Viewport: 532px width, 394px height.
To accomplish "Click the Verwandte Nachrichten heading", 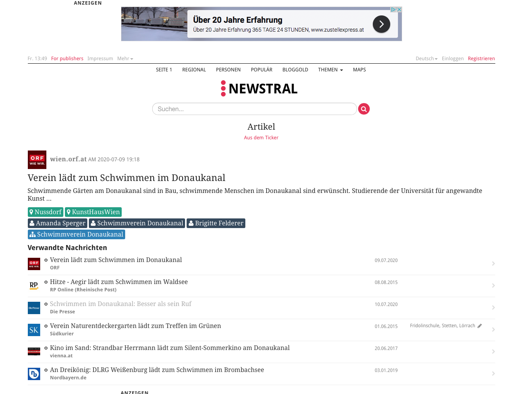I will pos(67,248).
